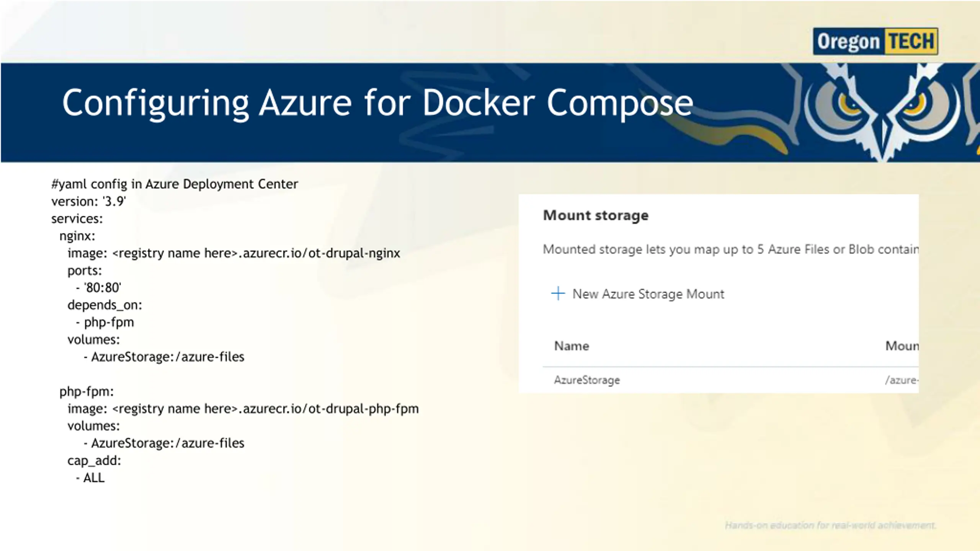Click the 'depends_on:' line
The width and height of the screenshot is (980, 551).
[x=105, y=305]
